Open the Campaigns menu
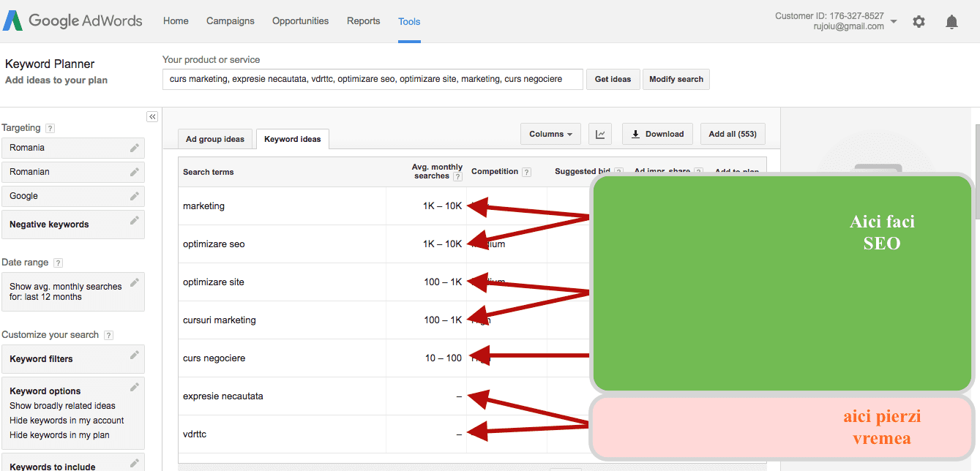Screen dimensions: 980x471 coord(231,21)
